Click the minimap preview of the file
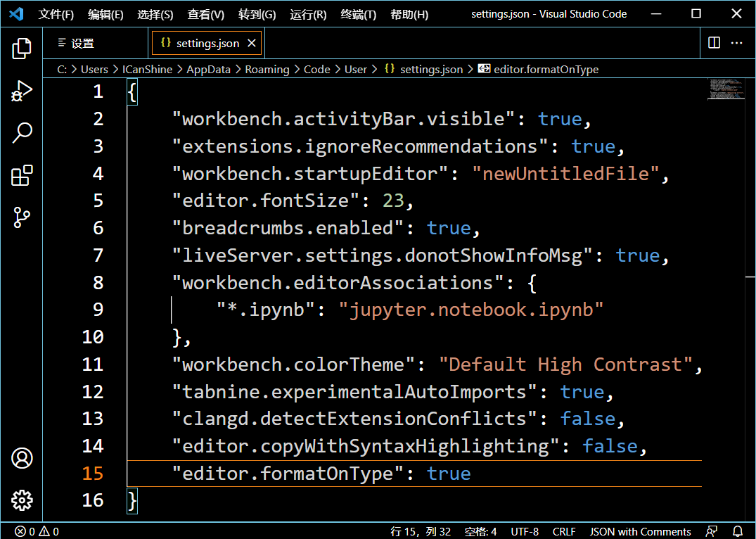 726,89
